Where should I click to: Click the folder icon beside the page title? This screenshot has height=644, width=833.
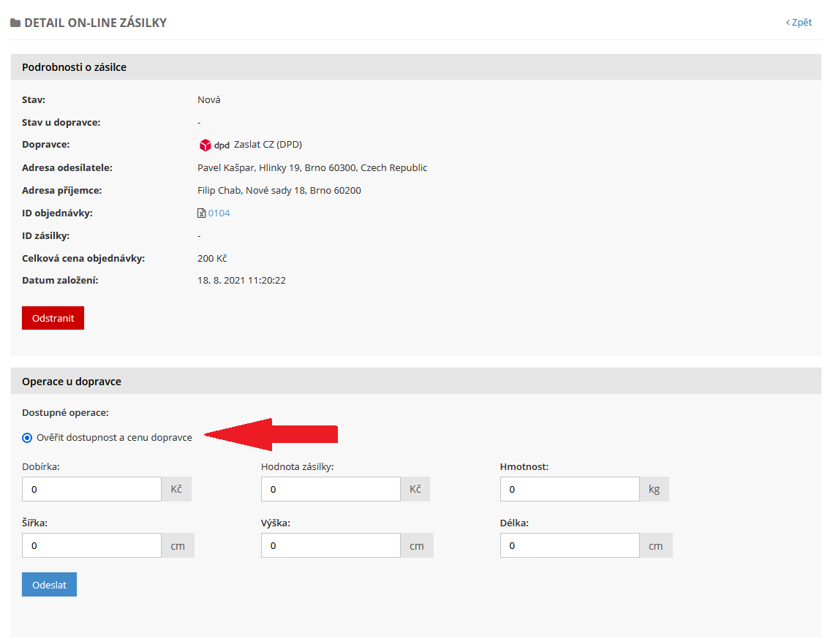tap(15, 23)
